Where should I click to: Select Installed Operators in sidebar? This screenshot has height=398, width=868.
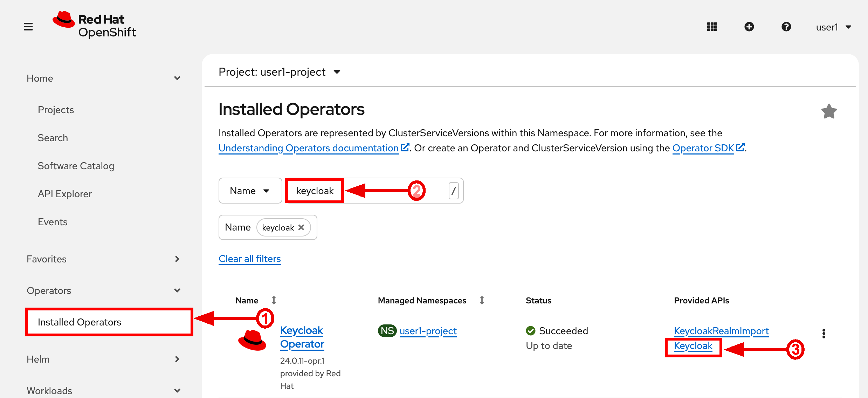[80, 322]
